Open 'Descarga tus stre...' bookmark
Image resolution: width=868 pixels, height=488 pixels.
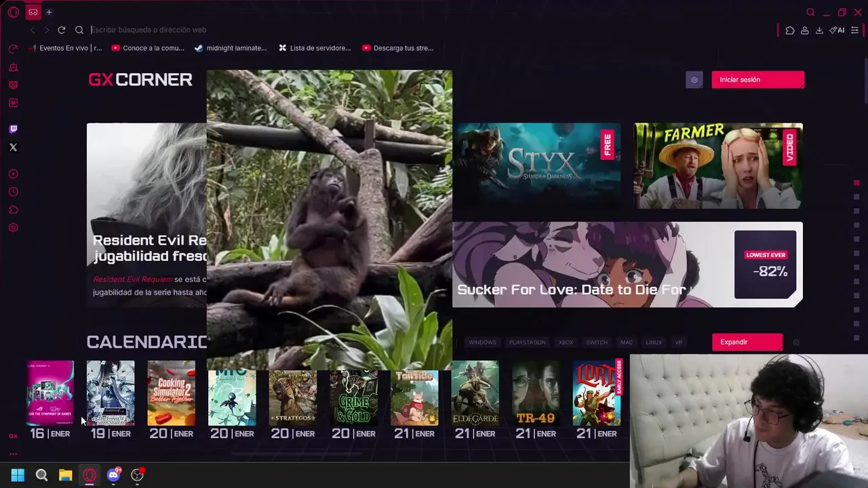(x=398, y=48)
